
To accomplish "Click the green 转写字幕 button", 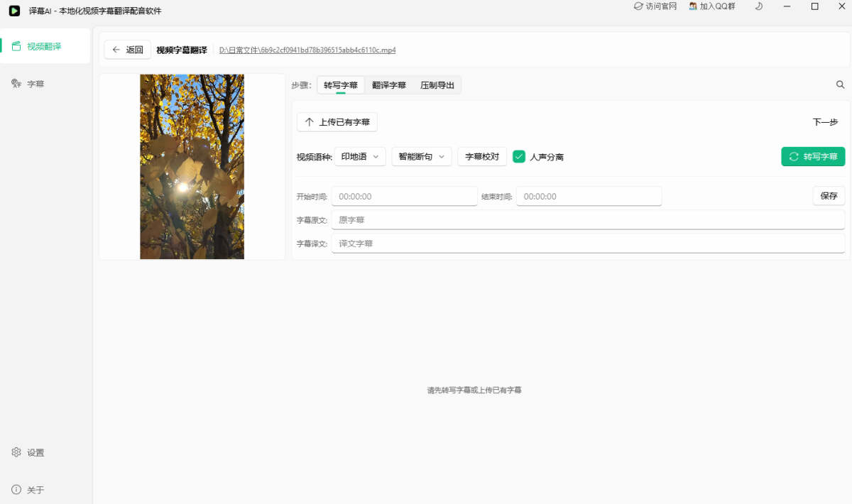I will pyautogui.click(x=813, y=156).
